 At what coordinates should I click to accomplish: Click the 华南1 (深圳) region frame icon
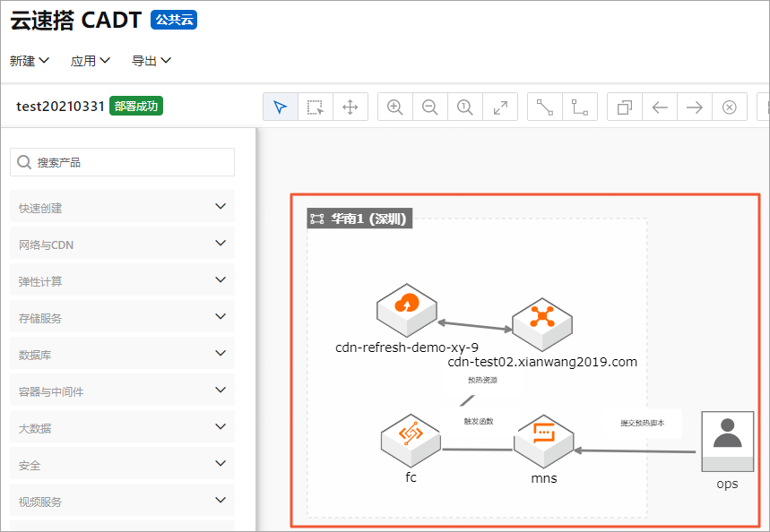pos(317,219)
